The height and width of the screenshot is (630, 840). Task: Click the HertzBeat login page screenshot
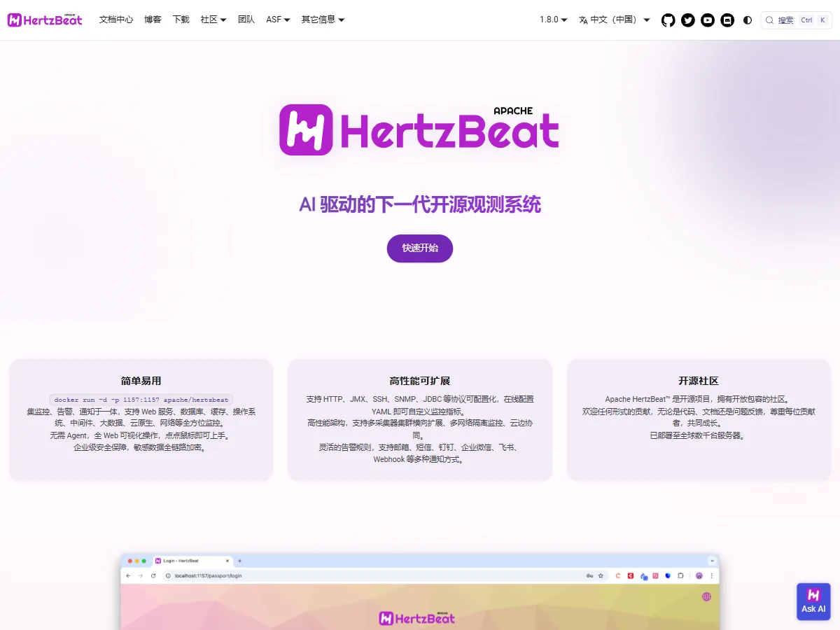420,592
